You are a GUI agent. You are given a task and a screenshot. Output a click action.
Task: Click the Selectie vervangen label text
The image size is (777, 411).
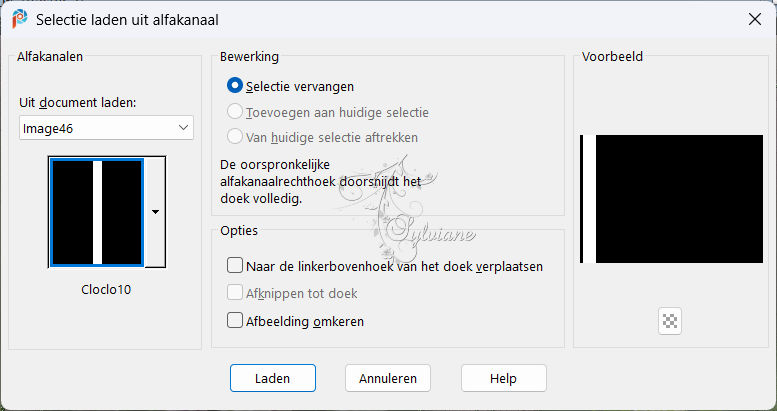(300, 86)
